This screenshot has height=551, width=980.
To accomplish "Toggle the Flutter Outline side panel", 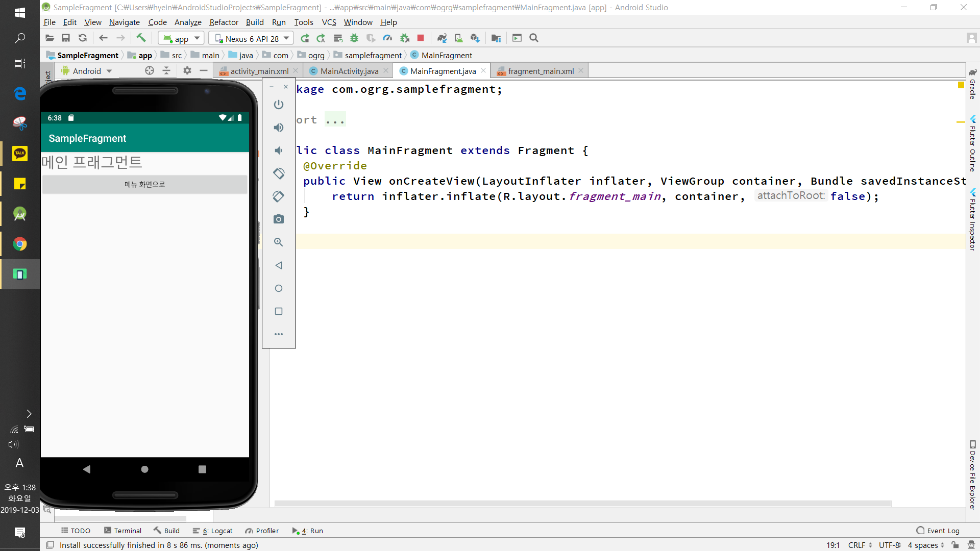I will (973, 144).
